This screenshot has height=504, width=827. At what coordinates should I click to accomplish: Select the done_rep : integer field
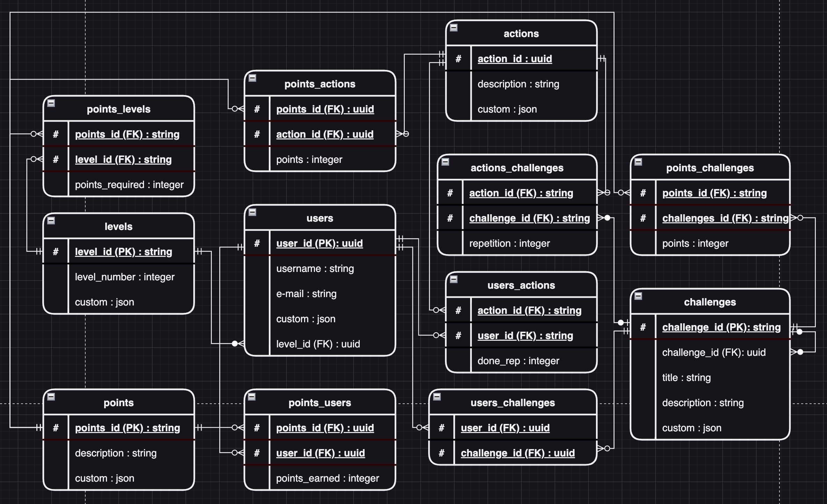click(518, 361)
